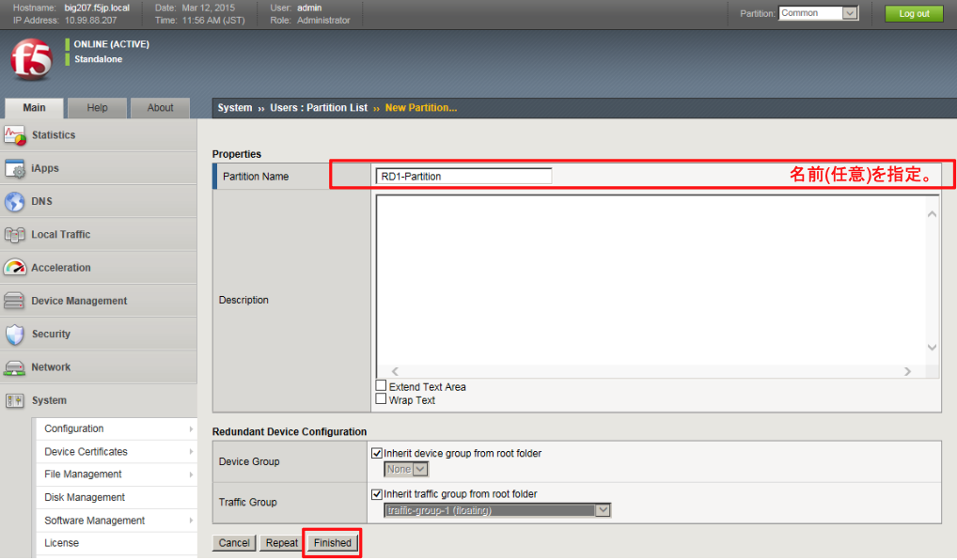This screenshot has width=957, height=560.
Task: Open the iApps menu item
Action: pyautogui.click(x=99, y=168)
